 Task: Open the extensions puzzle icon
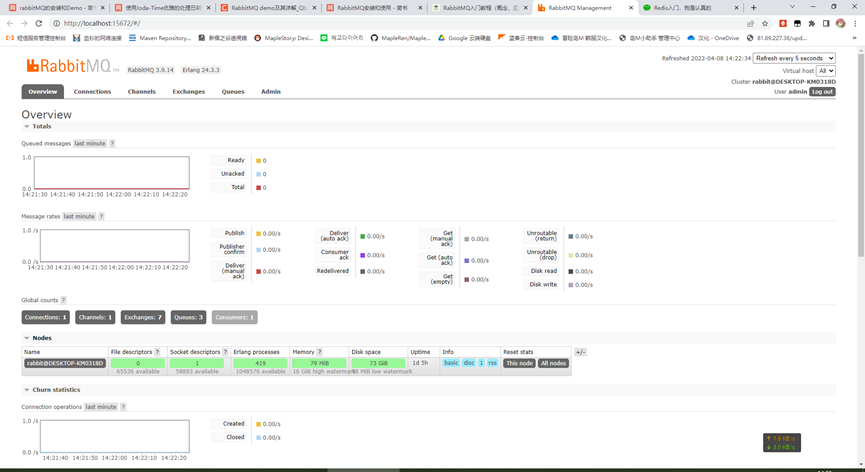point(811,23)
